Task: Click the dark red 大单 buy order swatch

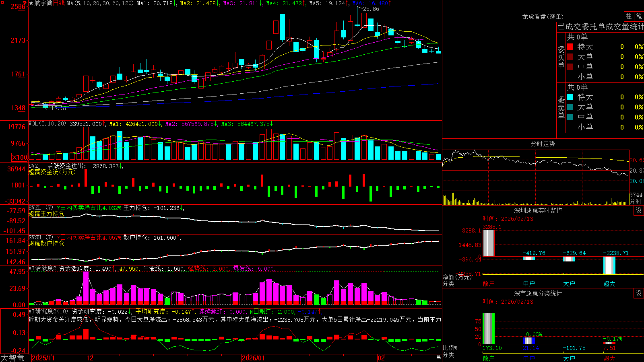Action: click(x=570, y=57)
